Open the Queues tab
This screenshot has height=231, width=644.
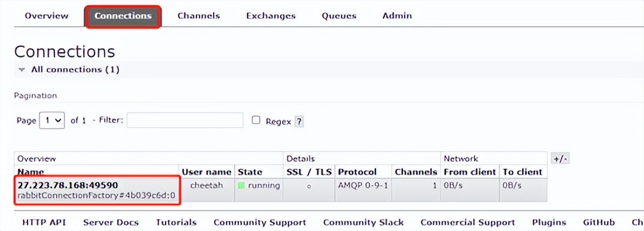pyautogui.click(x=339, y=16)
